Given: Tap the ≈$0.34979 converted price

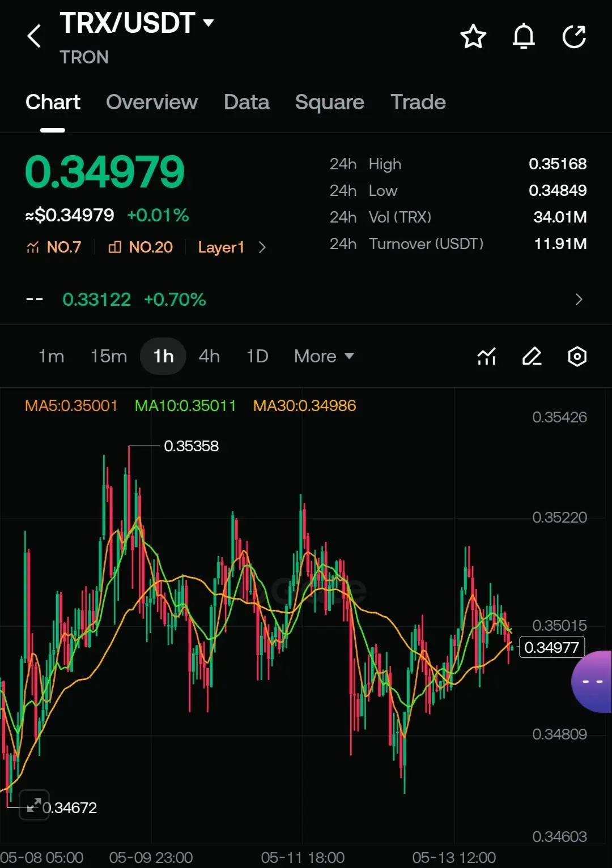Looking at the screenshot, I should pyautogui.click(x=70, y=215).
